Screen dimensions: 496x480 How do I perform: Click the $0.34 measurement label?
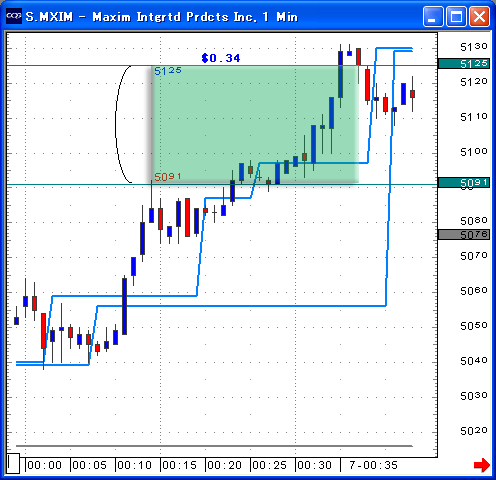[221, 58]
